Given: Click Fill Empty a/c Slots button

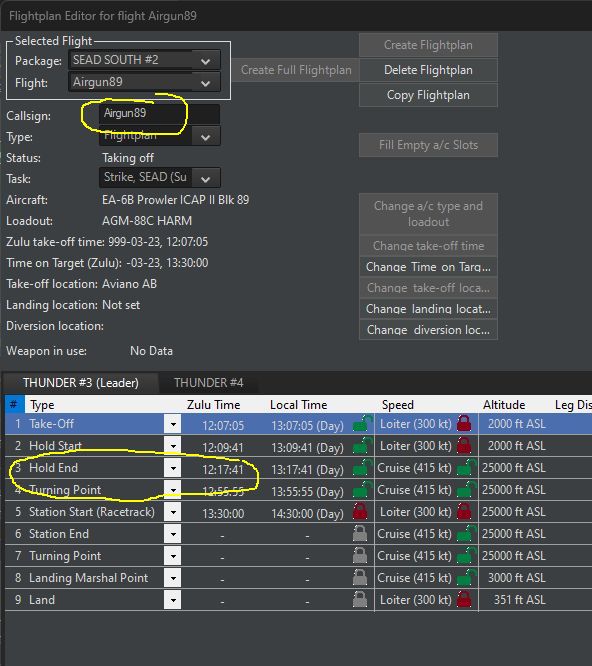Looking at the screenshot, I should point(428,145).
